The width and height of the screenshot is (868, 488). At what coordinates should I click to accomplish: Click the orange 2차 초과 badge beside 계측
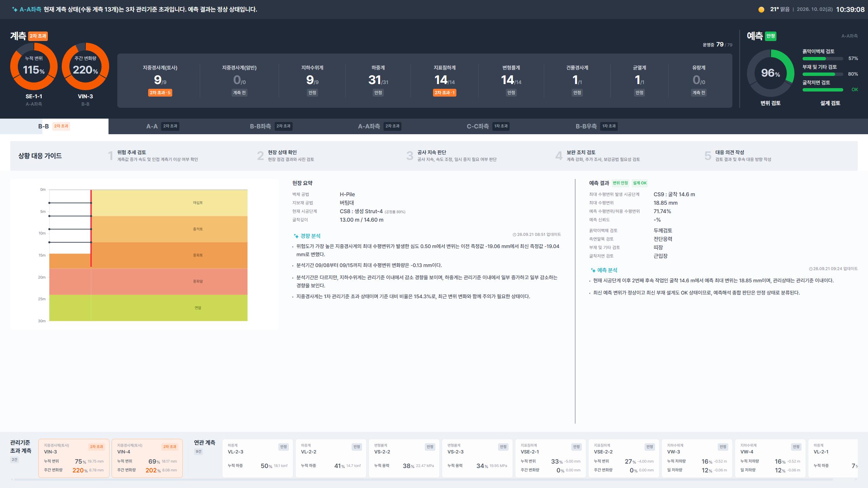pyautogui.click(x=38, y=36)
